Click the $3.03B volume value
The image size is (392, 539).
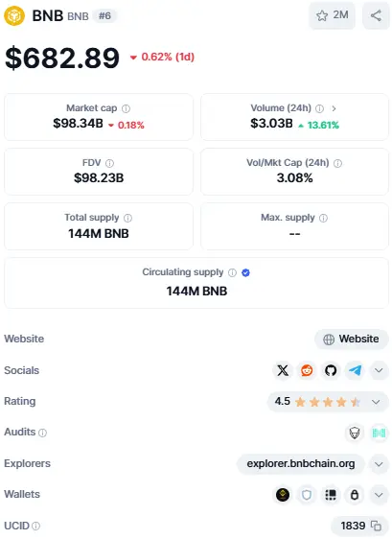pos(271,123)
